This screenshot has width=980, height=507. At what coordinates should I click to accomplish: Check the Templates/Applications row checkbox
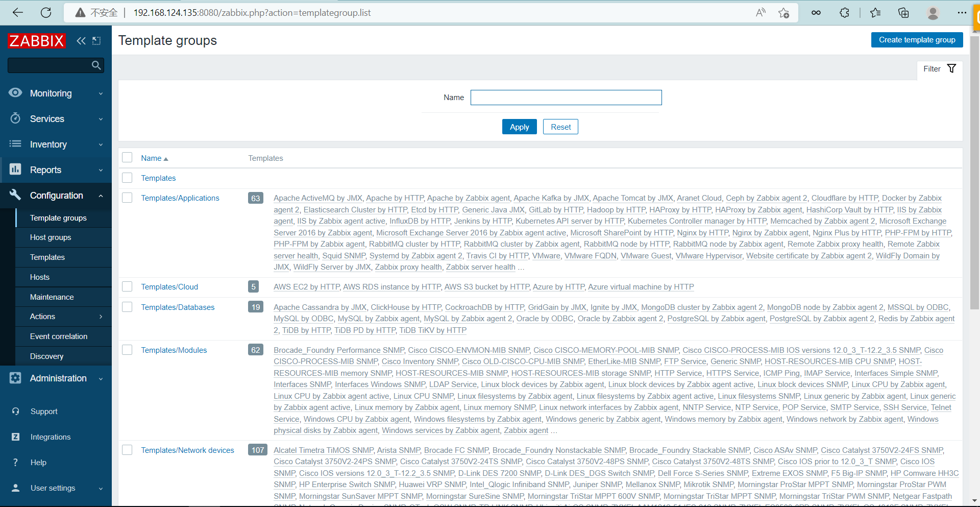coord(127,198)
